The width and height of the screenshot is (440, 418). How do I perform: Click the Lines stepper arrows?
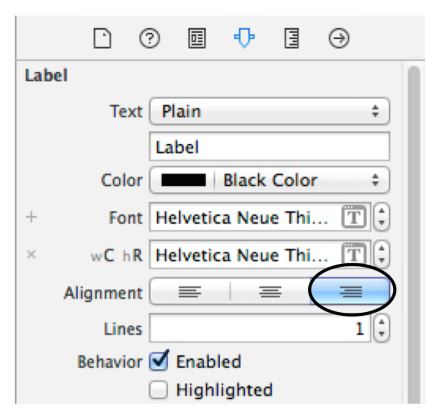coord(381,328)
